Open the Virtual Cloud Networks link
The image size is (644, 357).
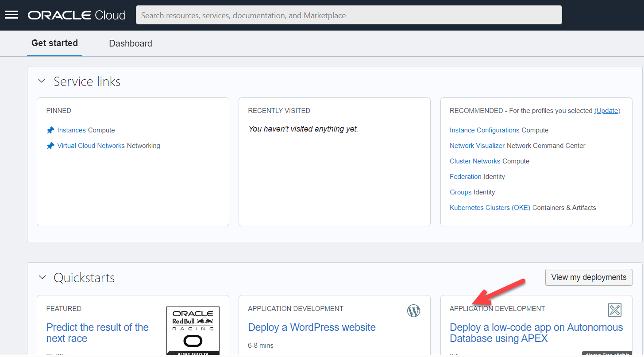point(91,146)
